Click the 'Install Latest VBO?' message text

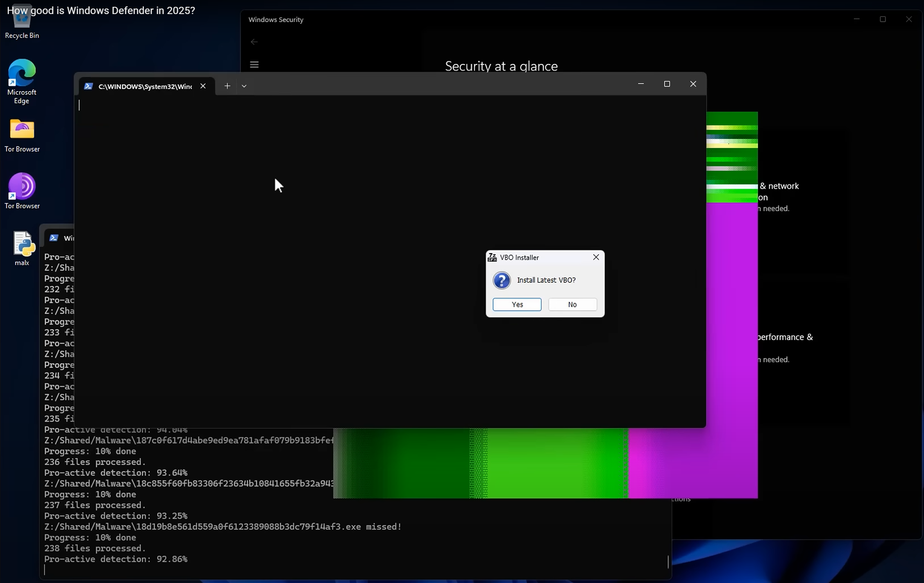[x=546, y=280]
